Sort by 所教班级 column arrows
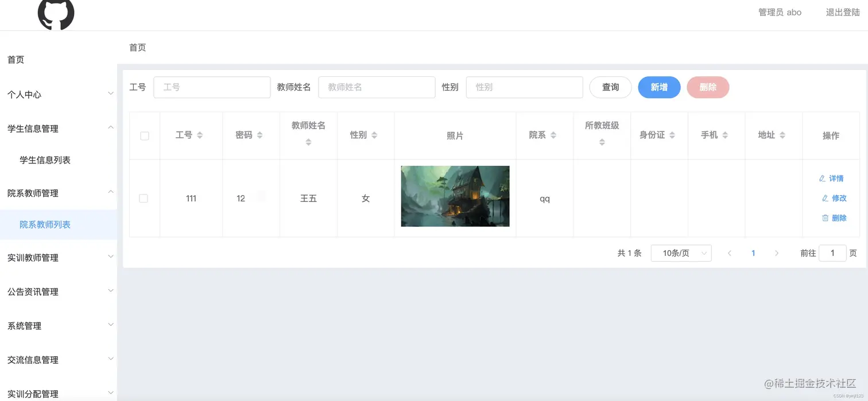The image size is (868, 401). [x=602, y=142]
